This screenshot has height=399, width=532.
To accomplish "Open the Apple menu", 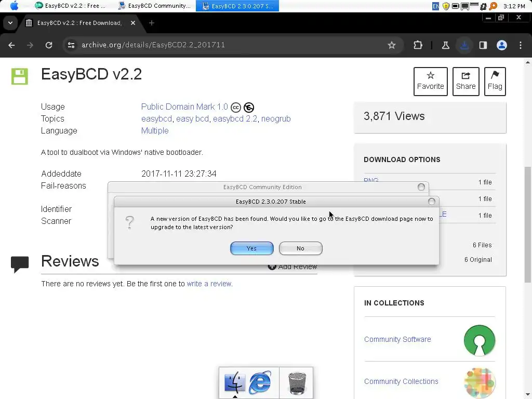I will (x=14, y=5).
